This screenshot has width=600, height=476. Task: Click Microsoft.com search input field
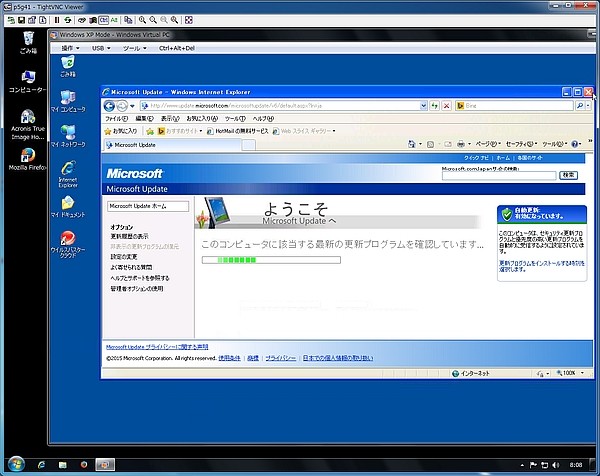pyautogui.click(x=499, y=176)
